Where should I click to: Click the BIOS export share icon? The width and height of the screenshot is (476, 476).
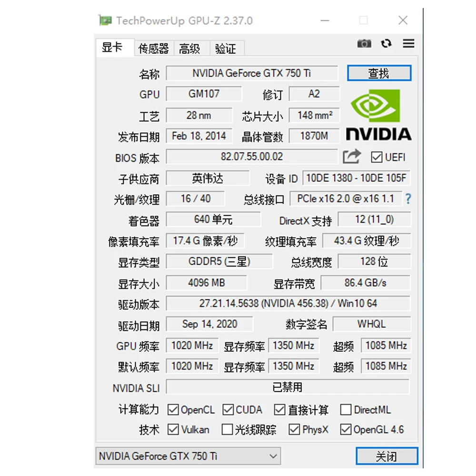pos(352,157)
